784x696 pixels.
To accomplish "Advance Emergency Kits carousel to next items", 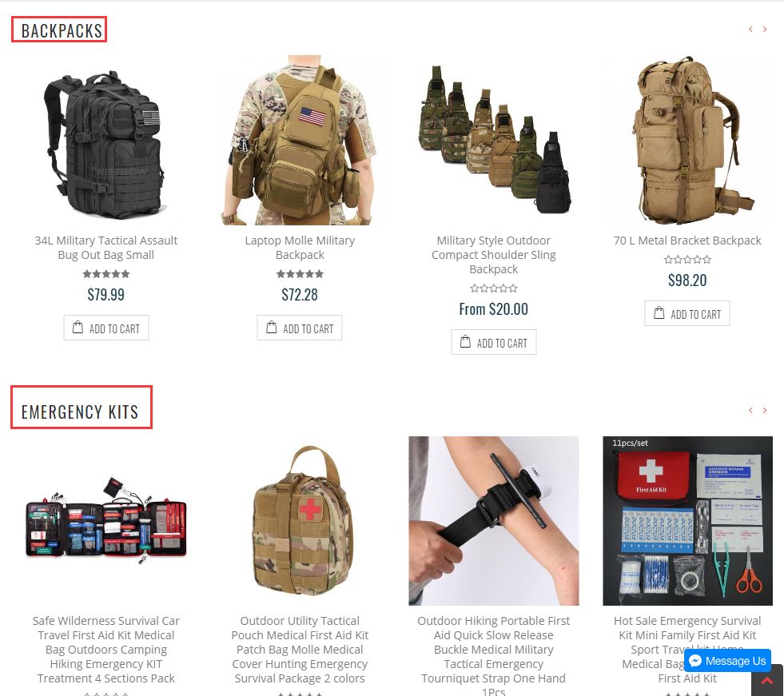I will (765, 411).
